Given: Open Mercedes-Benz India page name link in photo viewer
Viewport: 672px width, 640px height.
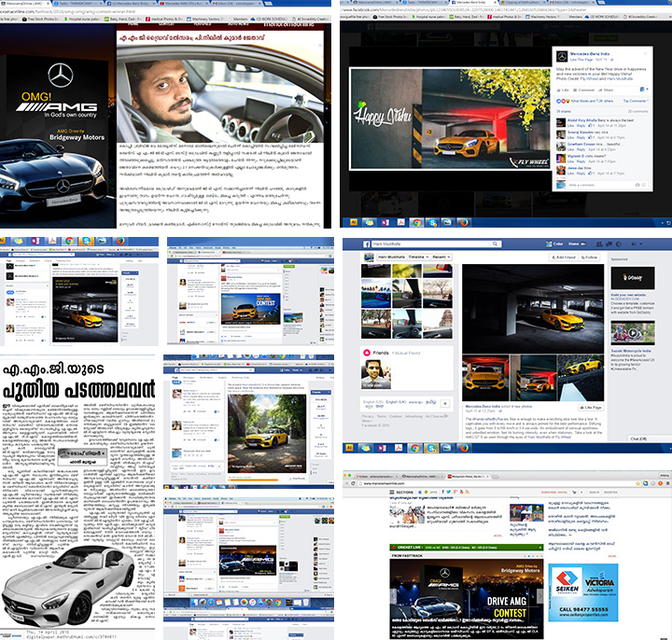Looking at the screenshot, I should 590,54.
